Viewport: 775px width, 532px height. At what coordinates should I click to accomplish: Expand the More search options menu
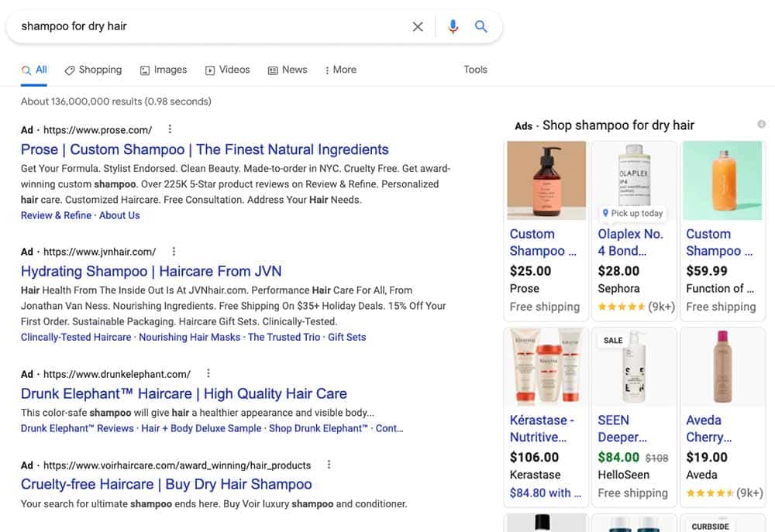click(x=340, y=70)
